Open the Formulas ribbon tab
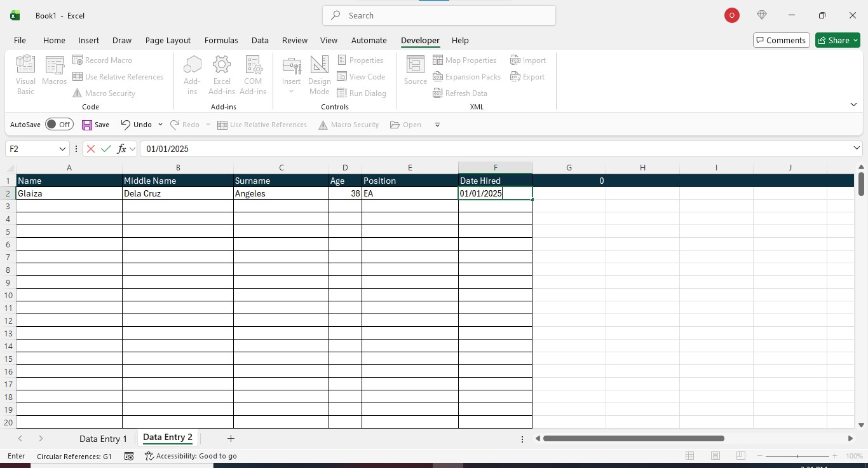Viewport: 868px width, 468px height. (x=221, y=40)
